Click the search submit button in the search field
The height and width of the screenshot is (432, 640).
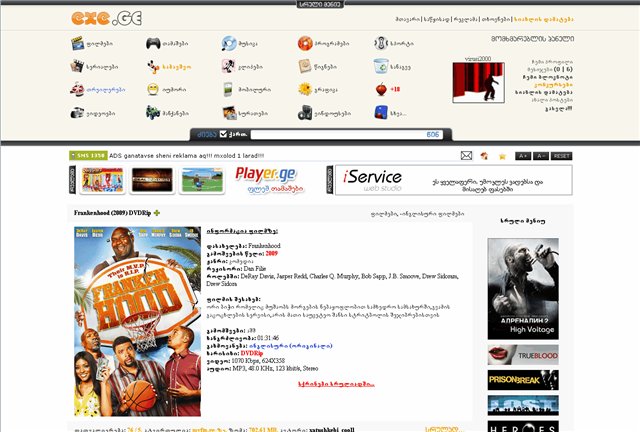click(433, 134)
